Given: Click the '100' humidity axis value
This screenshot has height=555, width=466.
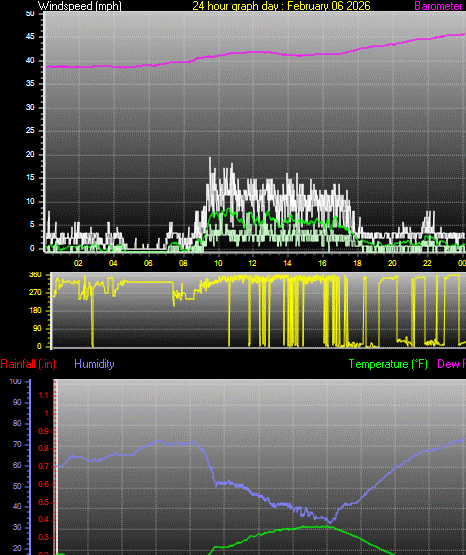Looking at the screenshot, I should (15, 382).
